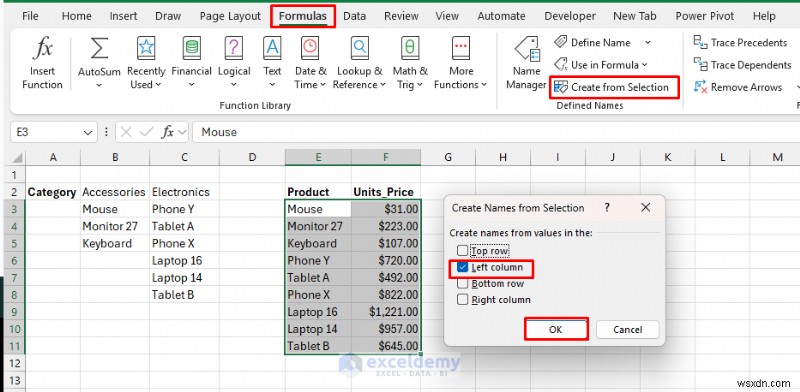This screenshot has height=392, width=800.
Task: Click the Category cell
Action: 53,192
